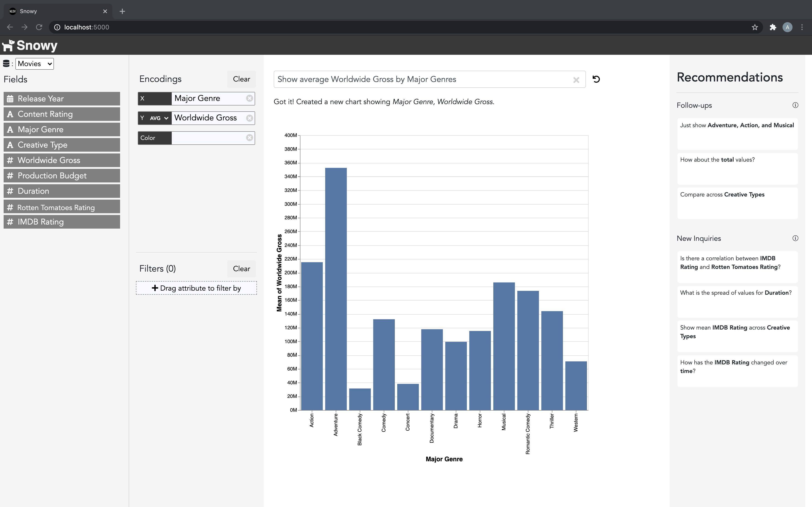Screen dimensions: 812x507
Task: Remove Worldwide Gross from Y encoding
Action: point(249,118)
